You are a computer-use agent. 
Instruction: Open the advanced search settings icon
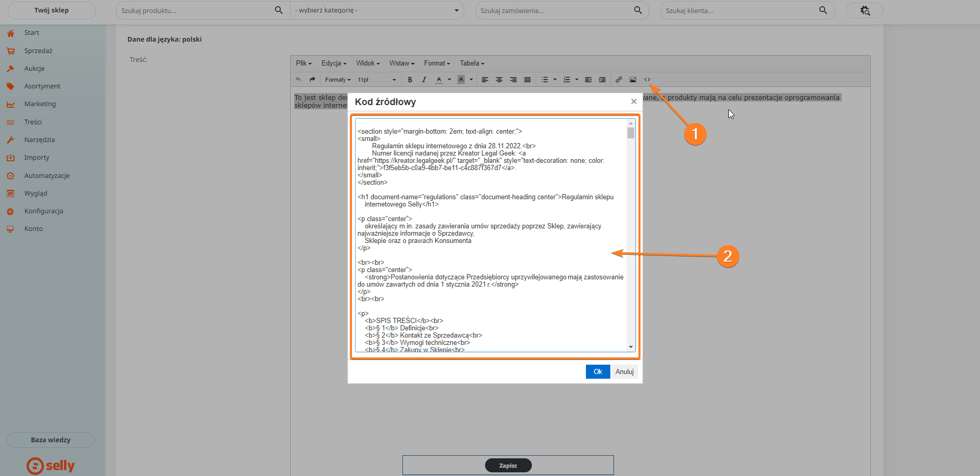[865, 10]
